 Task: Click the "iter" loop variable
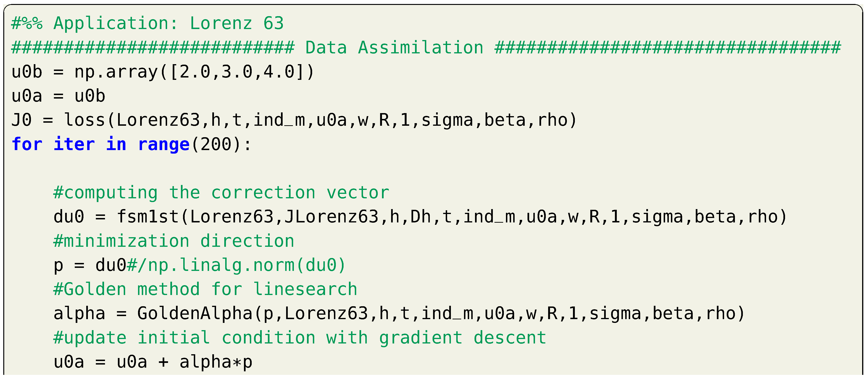click(x=74, y=145)
